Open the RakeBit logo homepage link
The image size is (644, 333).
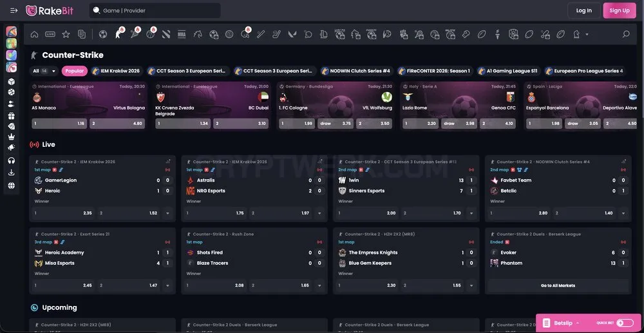point(50,11)
